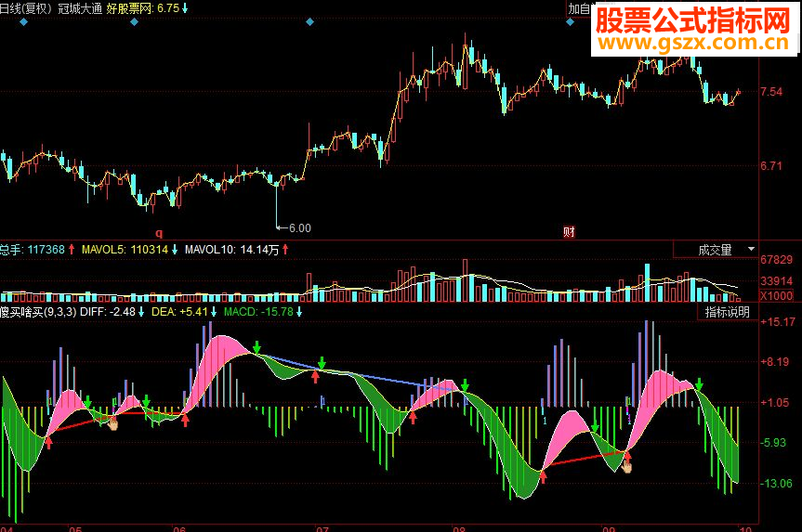Click the first green down arrow sell signal

(x=88, y=401)
